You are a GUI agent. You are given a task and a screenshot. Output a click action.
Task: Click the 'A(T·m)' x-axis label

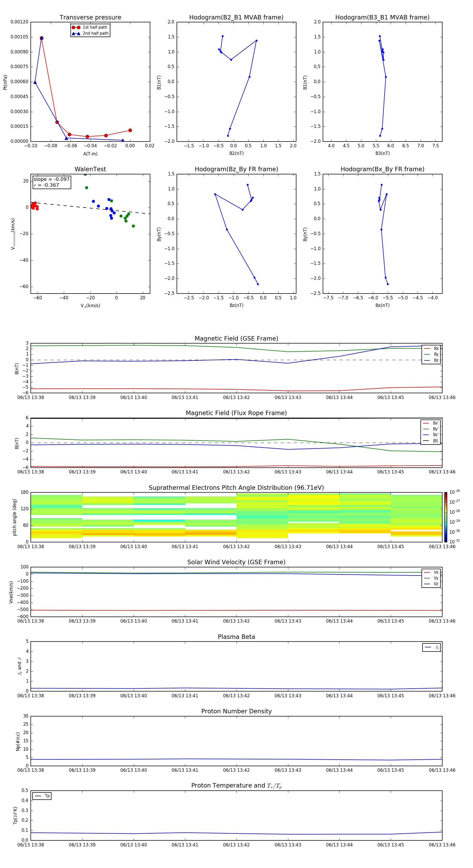point(90,154)
